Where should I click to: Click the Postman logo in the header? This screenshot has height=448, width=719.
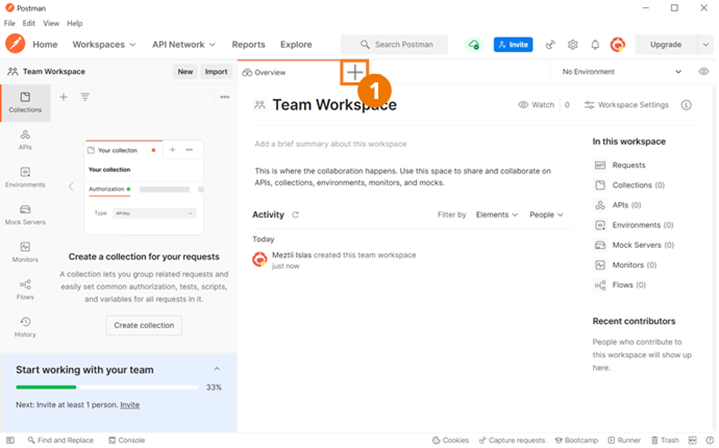pyautogui.click(x=15, y=44)
